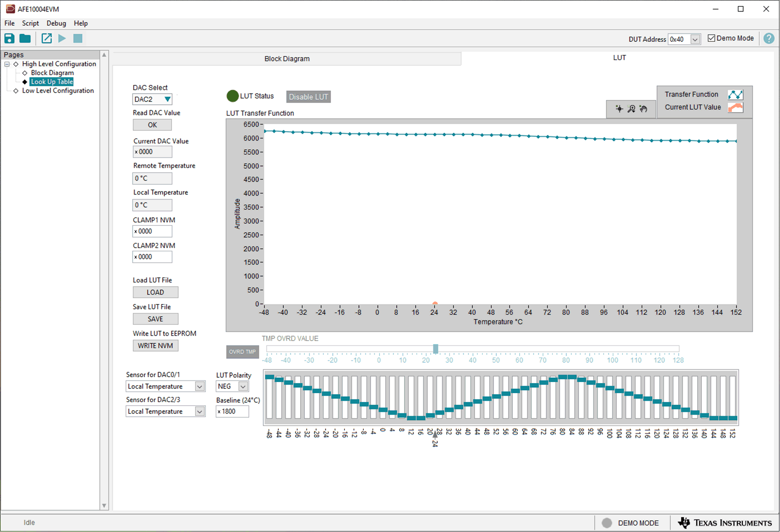Click the Stop script square icon

[x=78, y=38]
